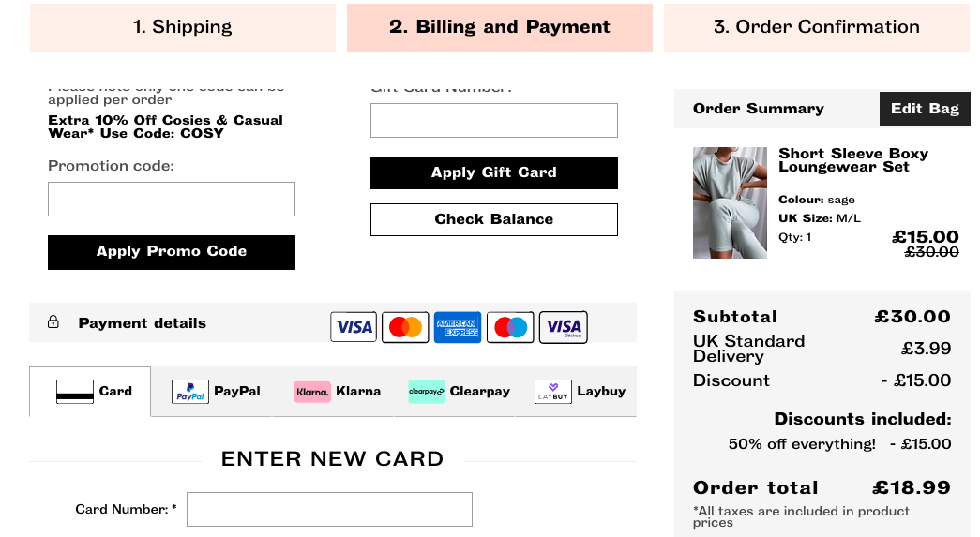980x537 pixels.
Task: Click the American Express logo icon
Action: (x=458, y=326)
